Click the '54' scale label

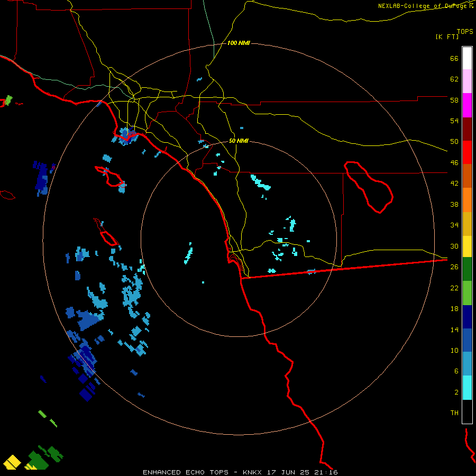click(x=454, y=121)
